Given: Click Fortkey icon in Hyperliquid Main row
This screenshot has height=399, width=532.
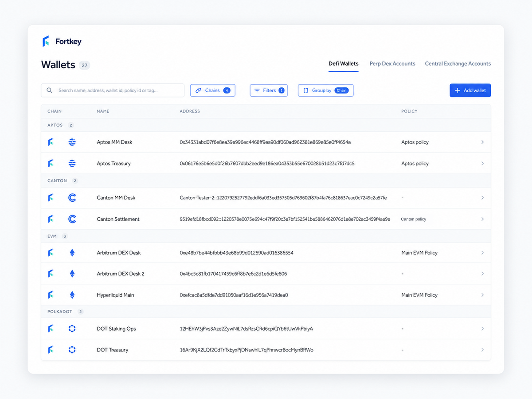Looking at the screenshot, I should pos(51,295).
